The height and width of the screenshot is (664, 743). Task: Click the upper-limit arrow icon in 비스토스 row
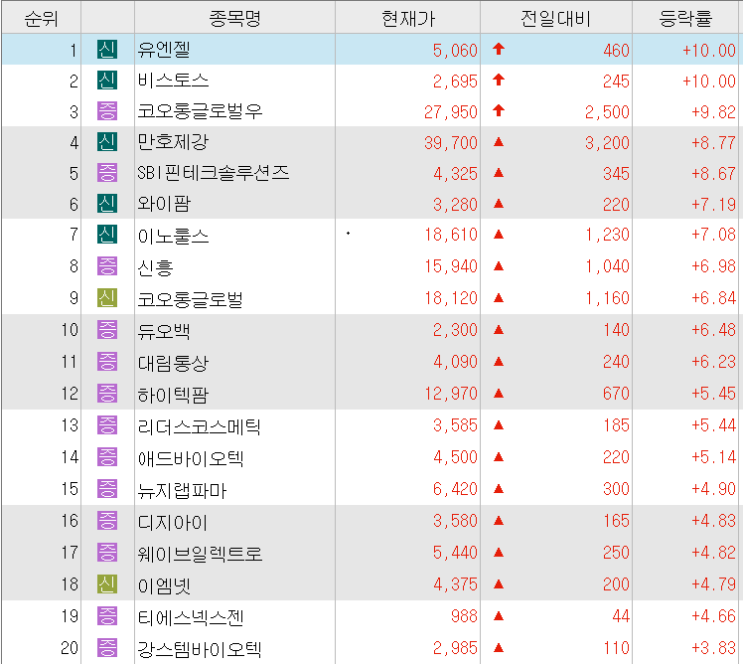[498, 80]
